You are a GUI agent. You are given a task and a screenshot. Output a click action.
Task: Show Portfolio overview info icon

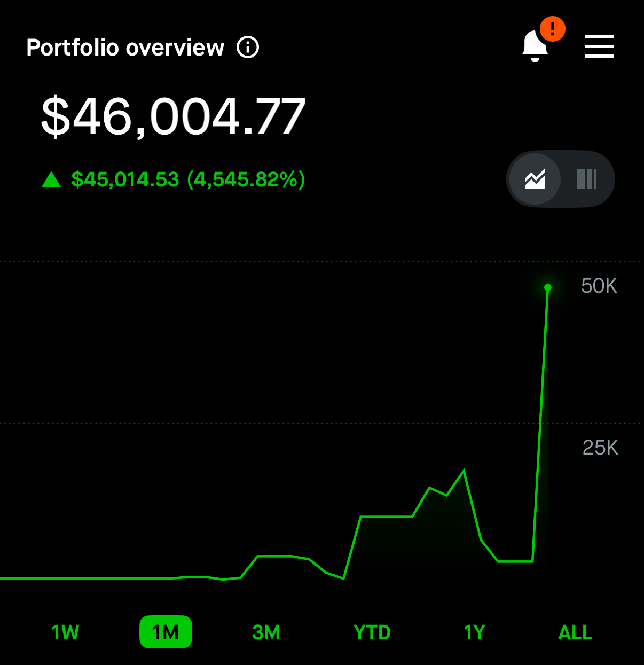248,47
